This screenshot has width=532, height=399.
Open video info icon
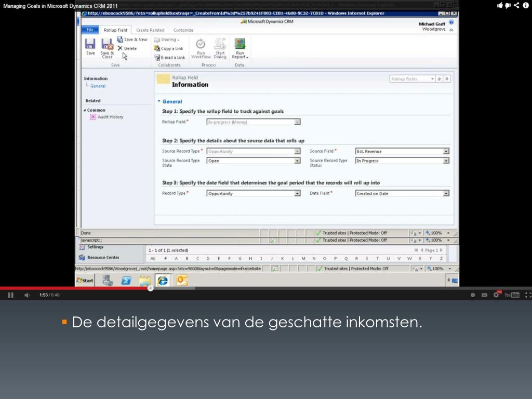(526, 5)
